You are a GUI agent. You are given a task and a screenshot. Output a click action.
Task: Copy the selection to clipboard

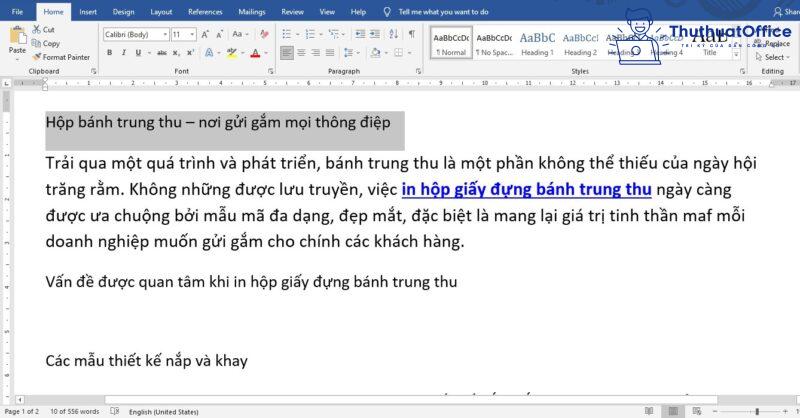pos(45,43)
